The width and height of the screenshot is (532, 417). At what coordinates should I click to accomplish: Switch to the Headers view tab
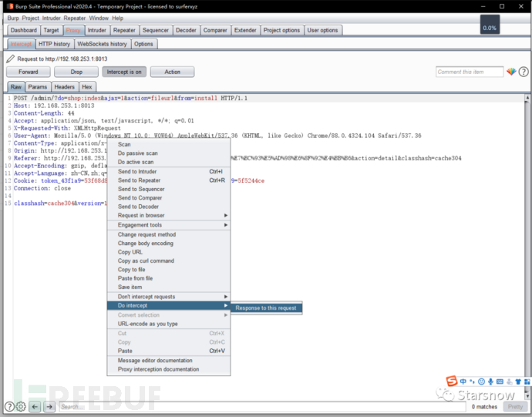pyautogui.click(x=65, y=87)
